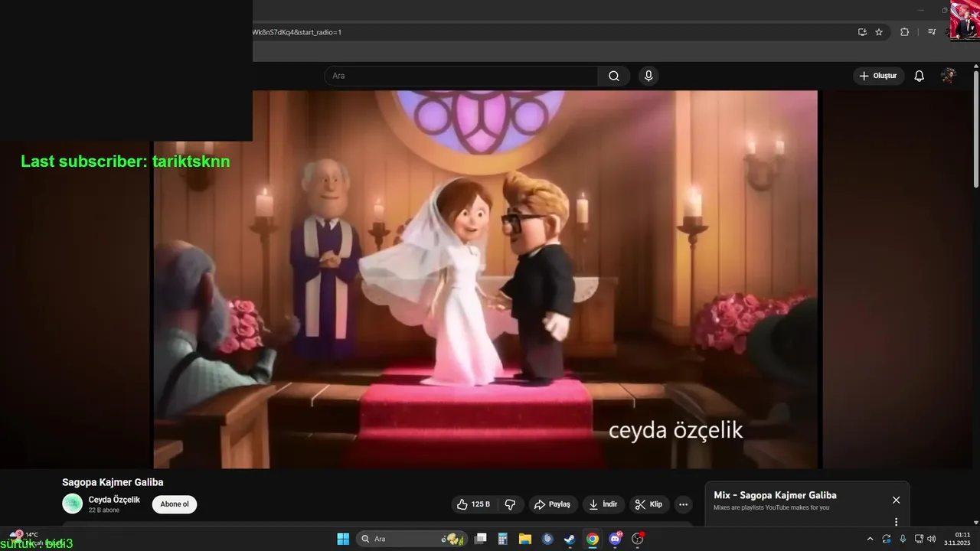The width and height of the screenshot is (980, 551).
Task: Open the OBS Studio taskbar icon
Action: (638, 539)
